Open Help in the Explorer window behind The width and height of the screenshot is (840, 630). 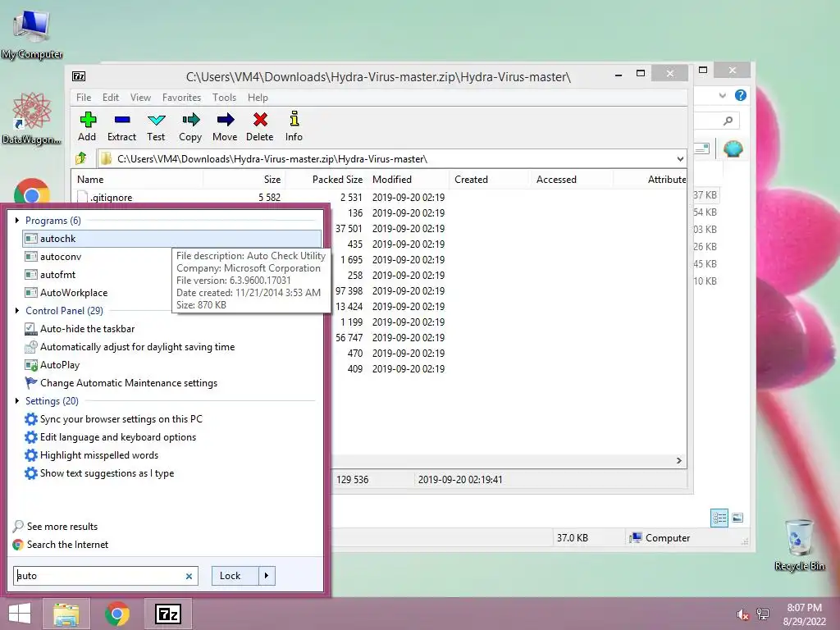(741, 95)
